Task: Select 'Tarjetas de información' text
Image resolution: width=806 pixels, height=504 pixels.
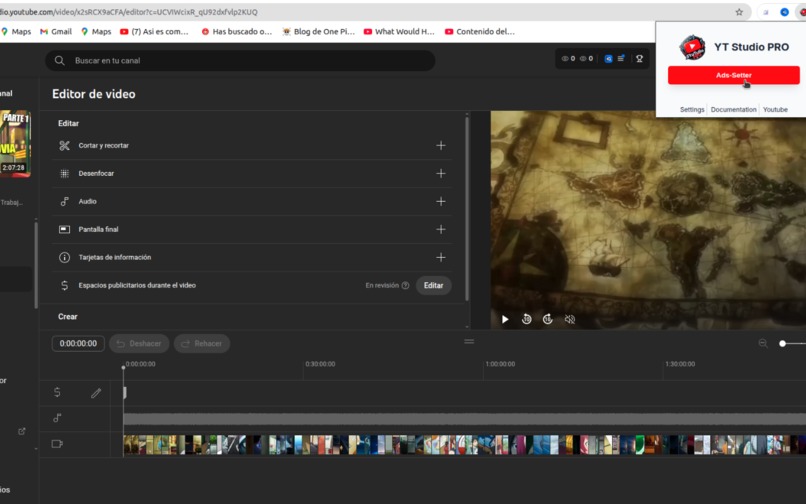Action: (x=115, y=257)
